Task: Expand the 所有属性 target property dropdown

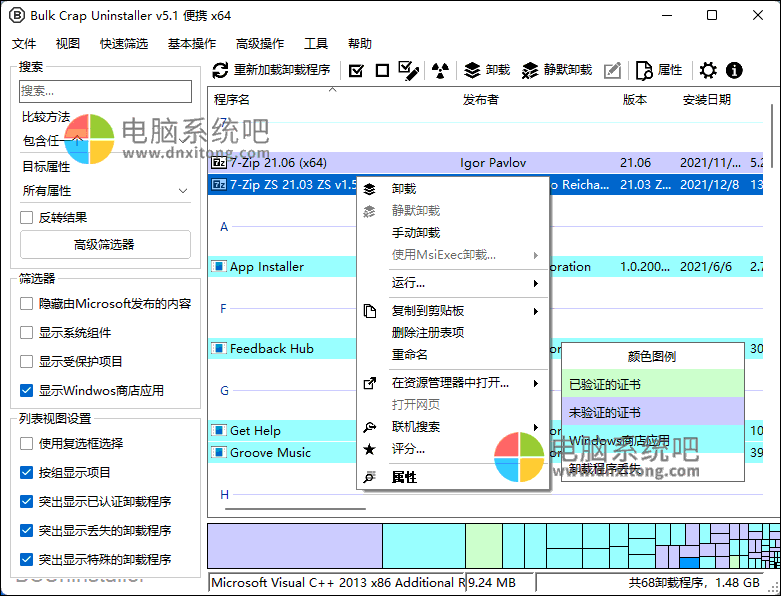Action: point(105,190)
